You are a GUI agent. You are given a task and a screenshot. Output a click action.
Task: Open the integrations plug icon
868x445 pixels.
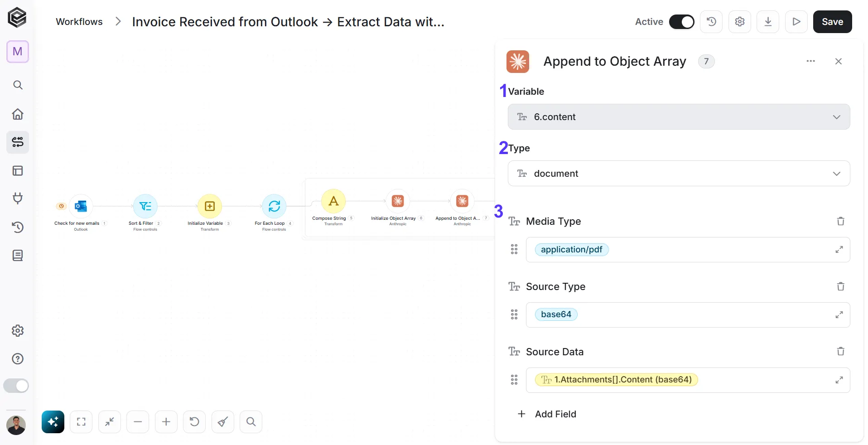pyautogui.click(x=18, y=198)
